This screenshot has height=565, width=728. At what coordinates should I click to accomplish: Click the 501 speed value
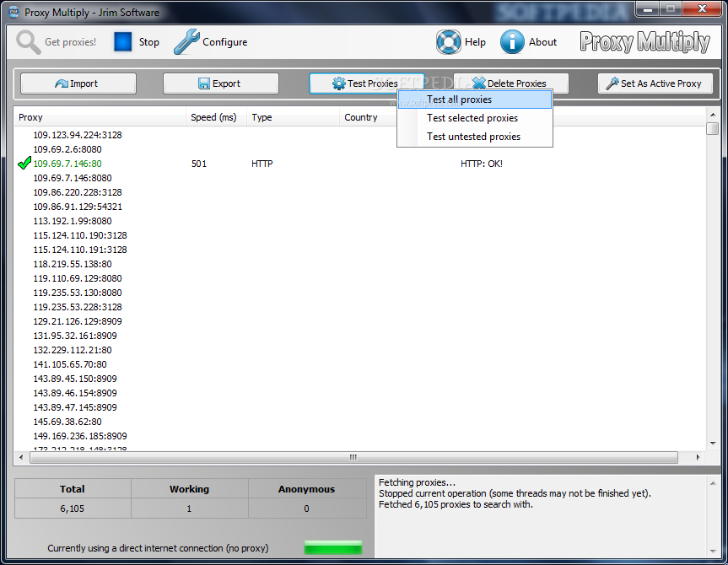click(199, 164)
